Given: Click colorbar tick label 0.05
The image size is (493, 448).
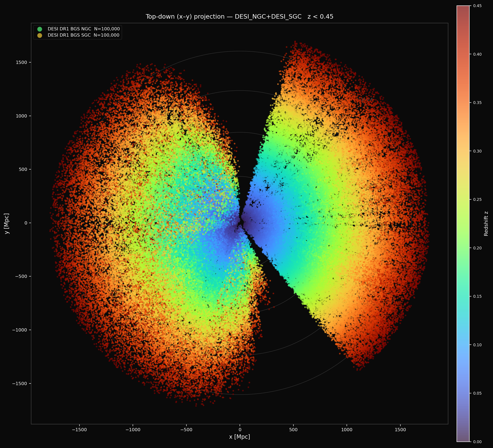Looking at the screenshot, I should [477, 393].
